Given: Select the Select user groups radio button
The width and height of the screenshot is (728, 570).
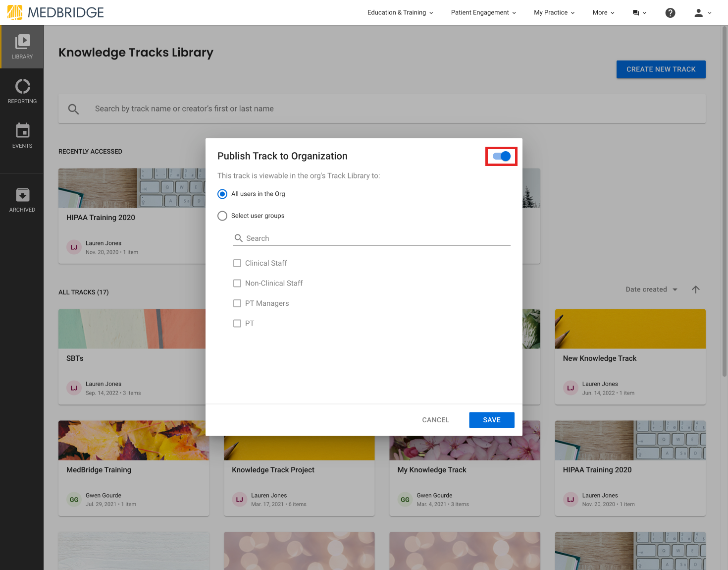Looking at the screenshot, I should [222, 216].
